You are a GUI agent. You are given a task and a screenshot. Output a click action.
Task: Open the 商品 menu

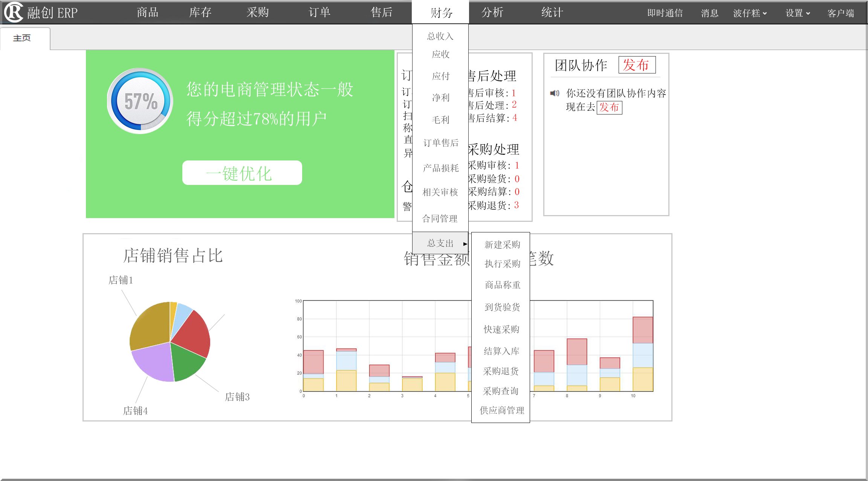click(x=147, y=12)
